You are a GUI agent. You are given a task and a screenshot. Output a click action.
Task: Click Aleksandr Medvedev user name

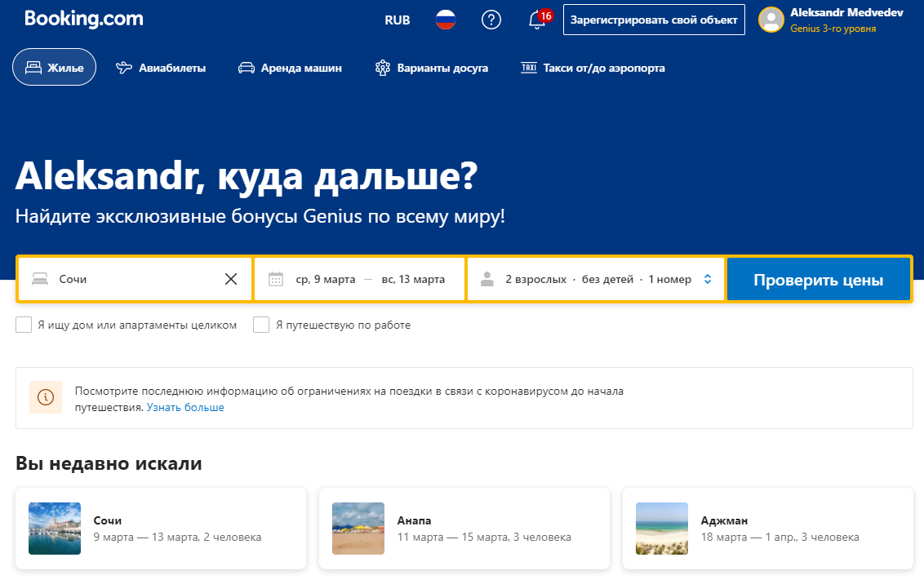tap(846, 12)
